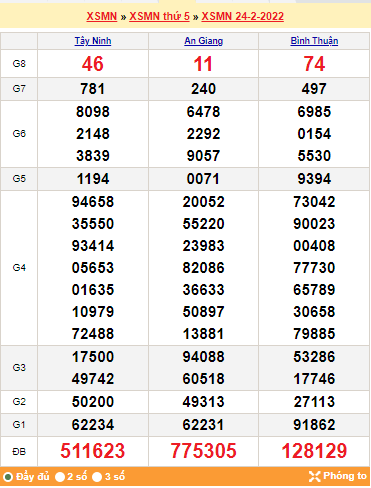
Task: Open the Bình Thuận province link
Action: [314, 41]
